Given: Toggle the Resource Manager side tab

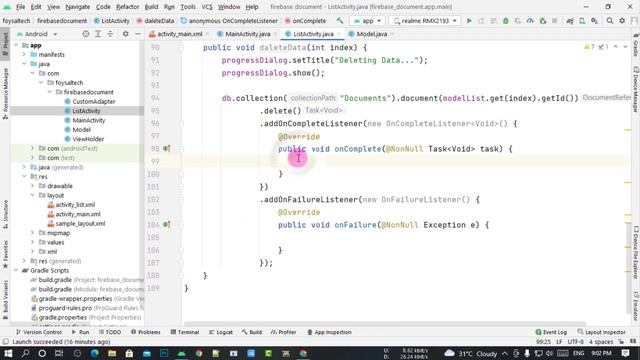Looking at the screenshot, I should point(5,93).
